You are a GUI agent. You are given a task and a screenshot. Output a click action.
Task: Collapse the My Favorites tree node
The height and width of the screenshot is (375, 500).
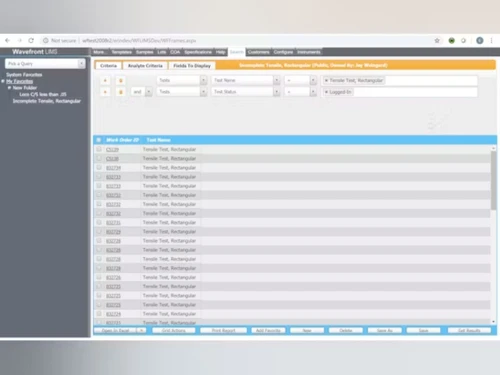click(3, 81)
